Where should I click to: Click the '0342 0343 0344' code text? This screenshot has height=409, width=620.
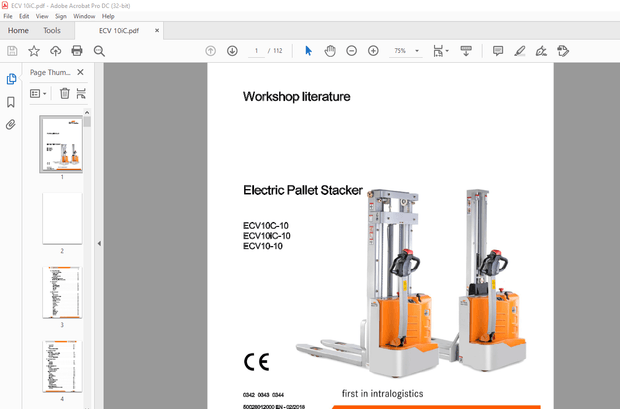pyautogui.click(x=263, y=395)
